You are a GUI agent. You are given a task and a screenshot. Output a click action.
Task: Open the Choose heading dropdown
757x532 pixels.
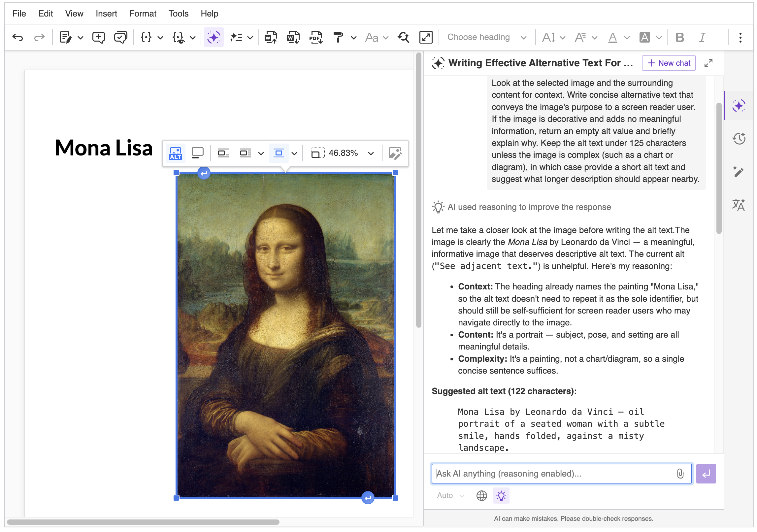486,37
